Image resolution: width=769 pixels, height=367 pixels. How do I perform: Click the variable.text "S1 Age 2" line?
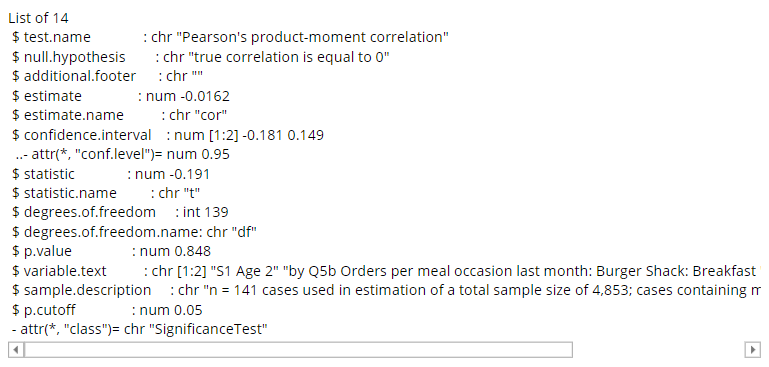pos(386,271)
